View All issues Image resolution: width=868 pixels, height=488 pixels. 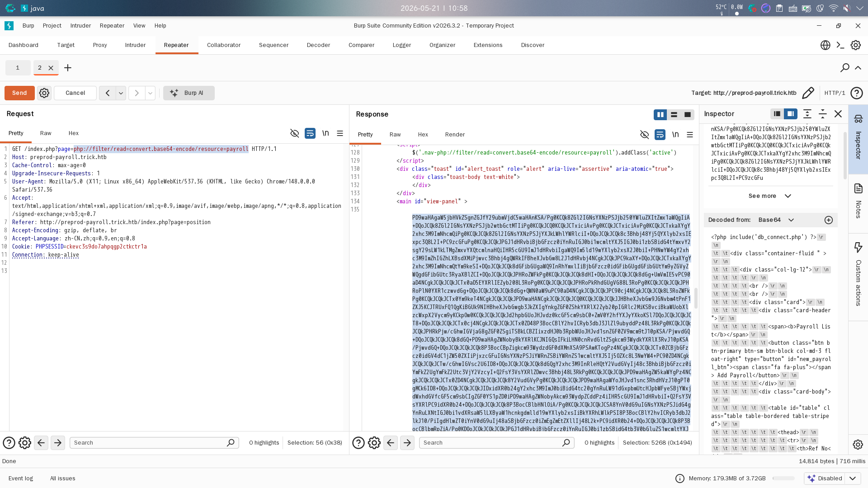click(63, 479)
